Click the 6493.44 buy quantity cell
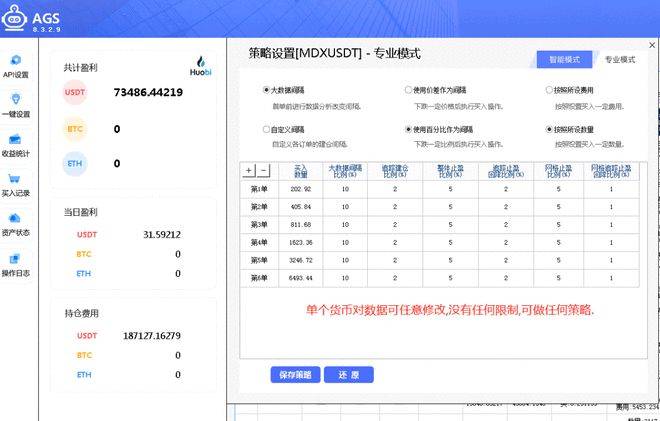This screenshot has height=421, width=660. click(x=301, y=278)
